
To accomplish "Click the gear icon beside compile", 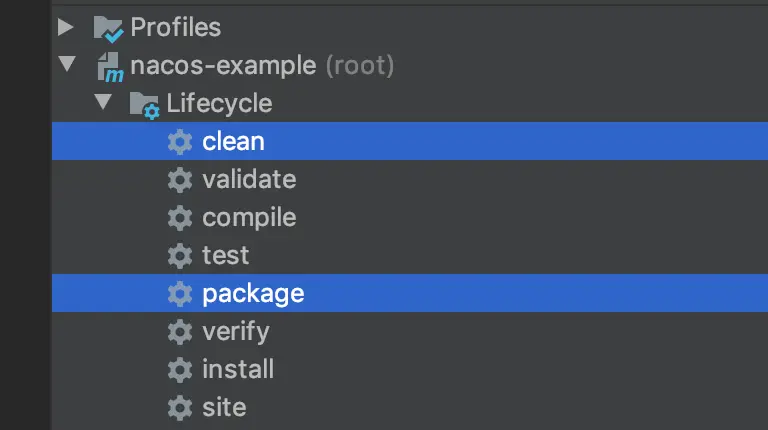I will click(x=180, y=218).
